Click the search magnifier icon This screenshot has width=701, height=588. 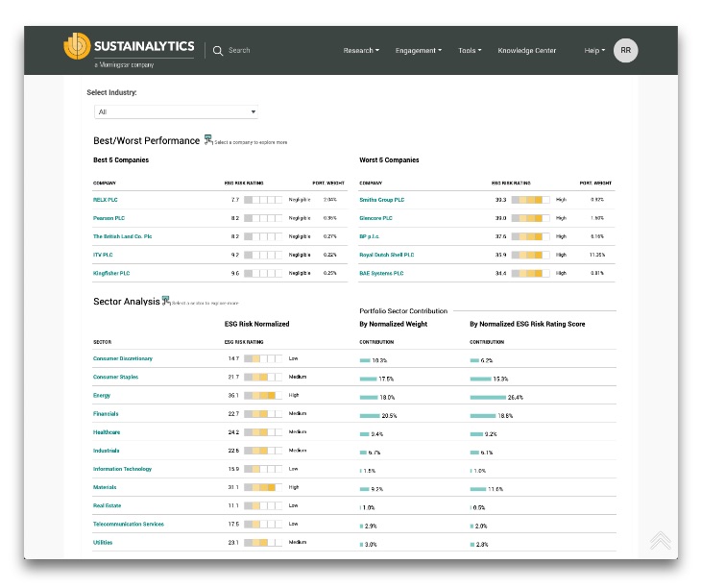tap(218, 51)
